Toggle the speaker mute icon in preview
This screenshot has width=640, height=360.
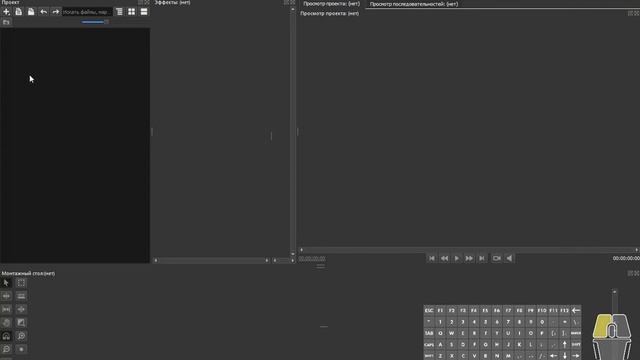click(509, 258)
